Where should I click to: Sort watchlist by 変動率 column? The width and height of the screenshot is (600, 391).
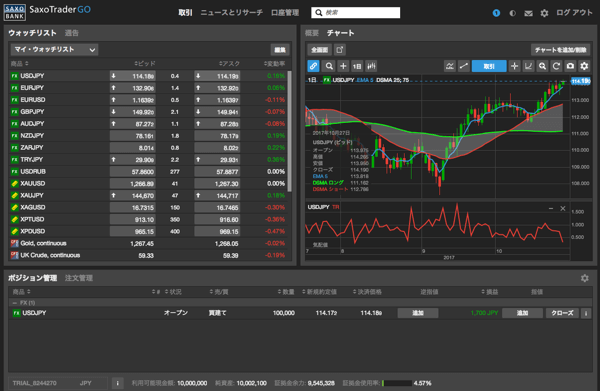(x=274, y=64)
